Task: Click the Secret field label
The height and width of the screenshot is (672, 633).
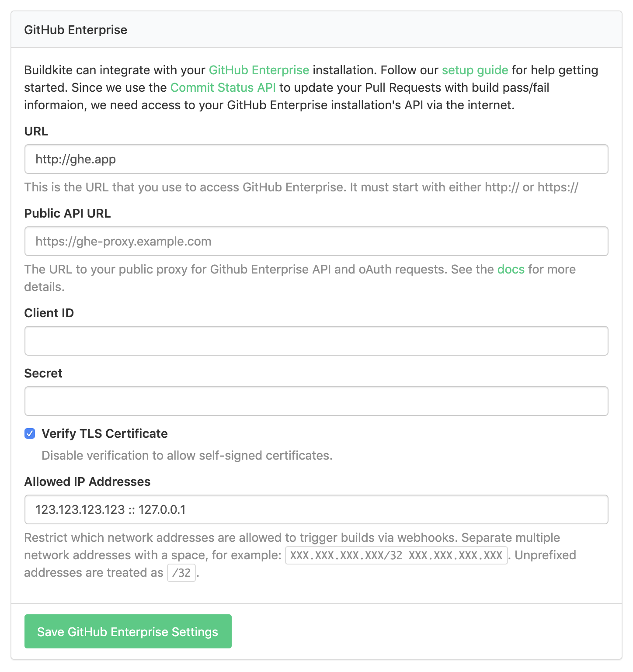Action: tap(43, 373)
